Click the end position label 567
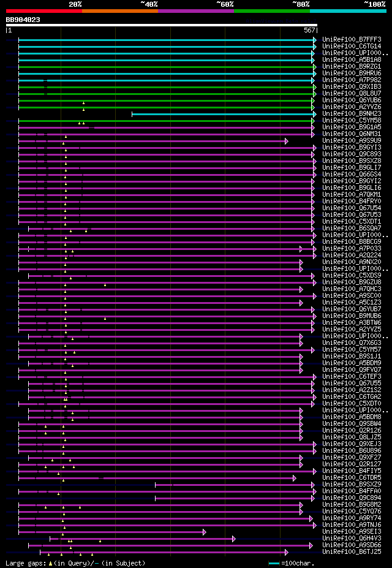This screenshot has width=392, height=568. click(x=309, y=31)
